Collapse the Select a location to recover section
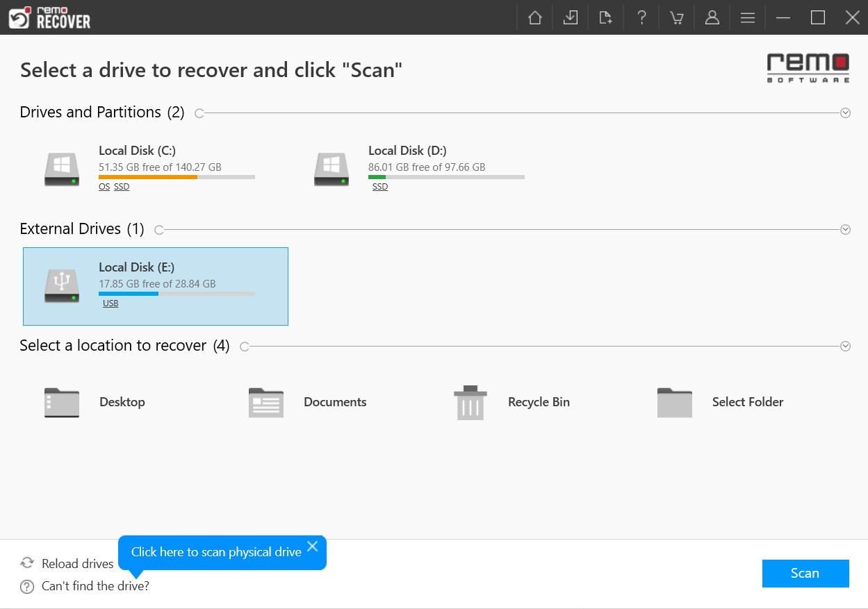Screen dimensions: 868x609 (845, 346)
